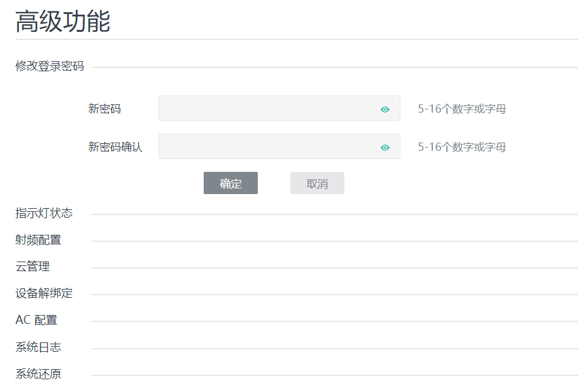Expand the AC 配置 section

[x=36, y=320]
